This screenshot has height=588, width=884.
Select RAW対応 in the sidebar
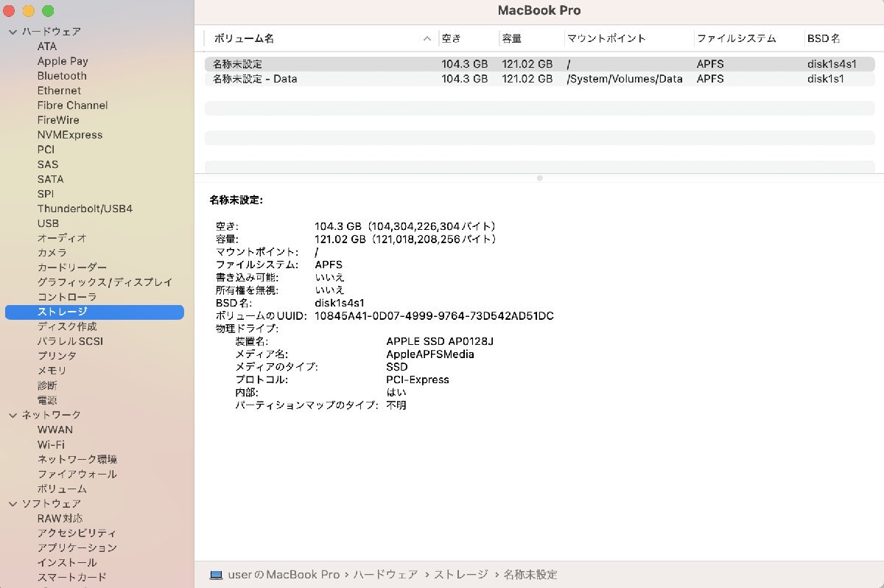pyautogui.click(x=60, y=518)
